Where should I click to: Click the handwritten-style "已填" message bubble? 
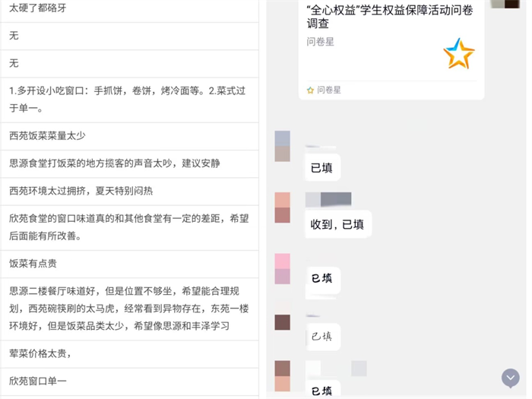321,336
